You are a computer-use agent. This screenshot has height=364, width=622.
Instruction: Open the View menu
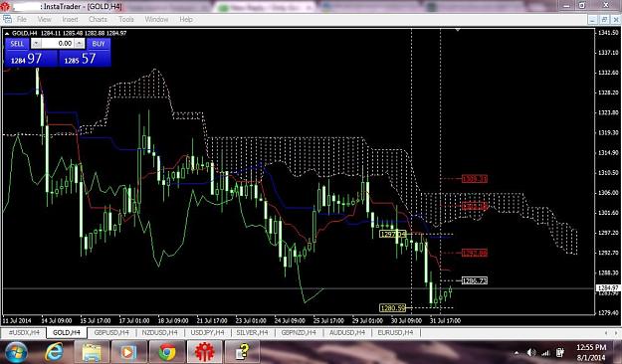[x=44, y=19]
